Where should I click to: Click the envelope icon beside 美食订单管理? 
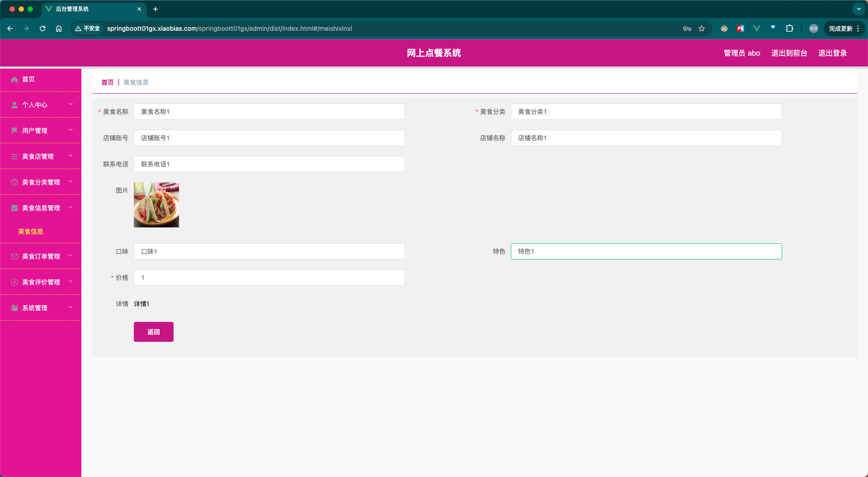tap(14, 256)
